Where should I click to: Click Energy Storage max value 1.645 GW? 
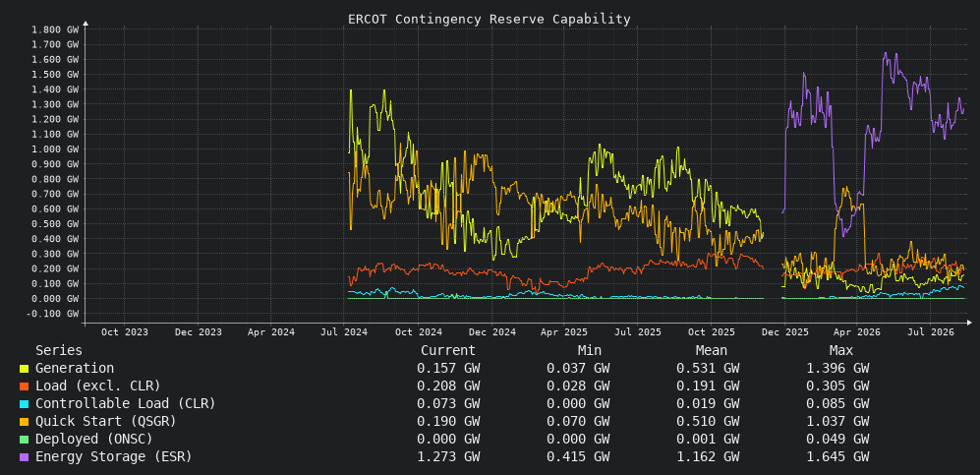(x=837, y=457)
